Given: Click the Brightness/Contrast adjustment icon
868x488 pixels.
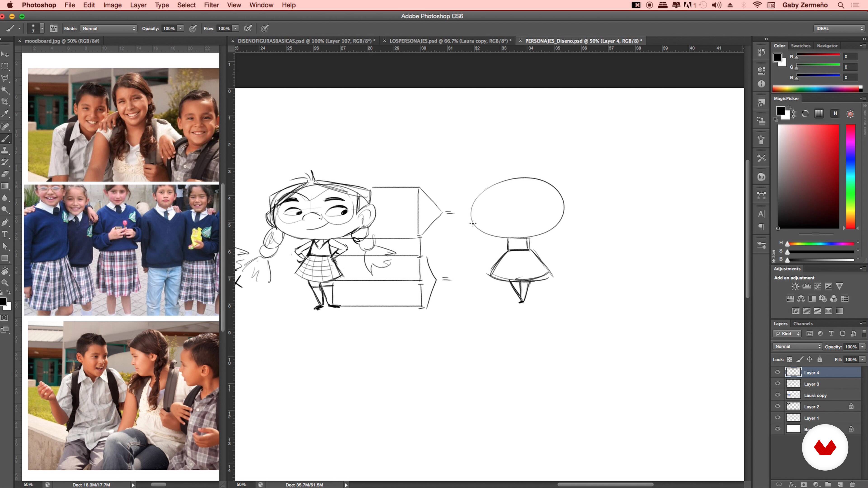Looking at the screenshot, I should pos(795,287).
